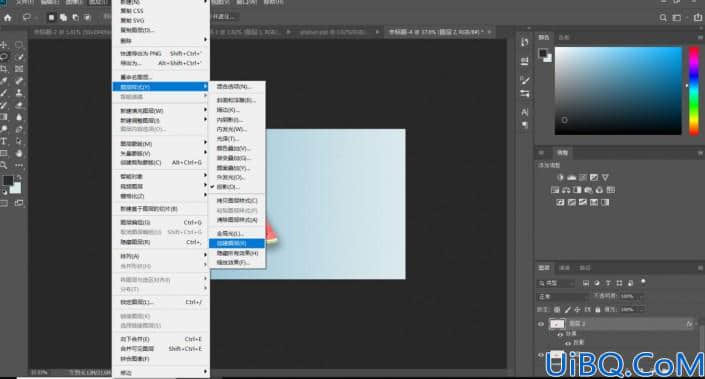Screen dimensions: 705x379
Task: Add a Threshold adjustment
Action: pyautogui.click(x=583, y=202)
